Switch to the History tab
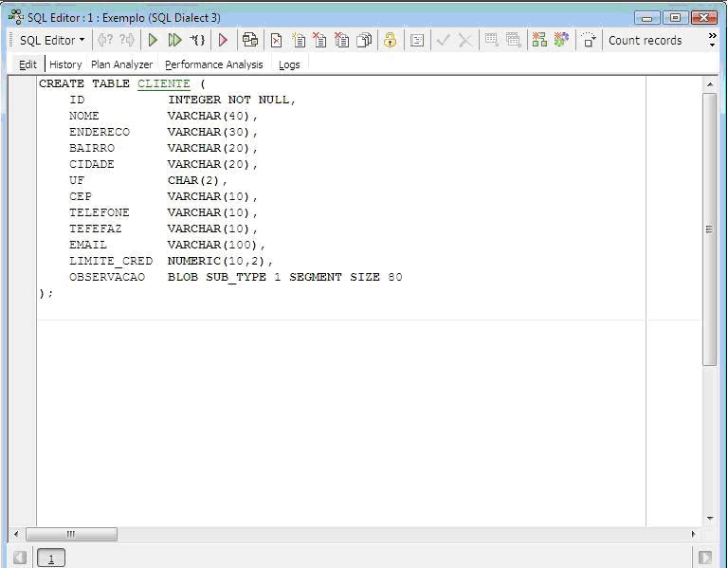Viewport: 728px width, 568px height. pyautogui.click(x=65, y=64)
